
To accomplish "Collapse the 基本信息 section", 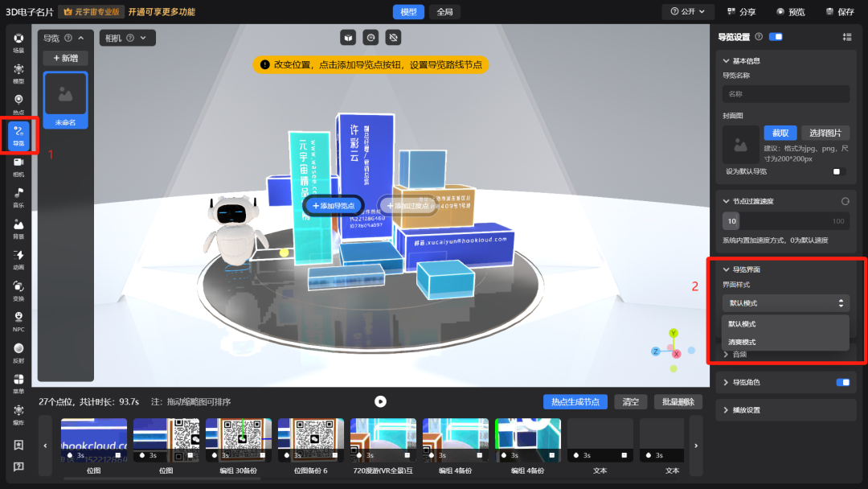I will [x=726, y=61].
